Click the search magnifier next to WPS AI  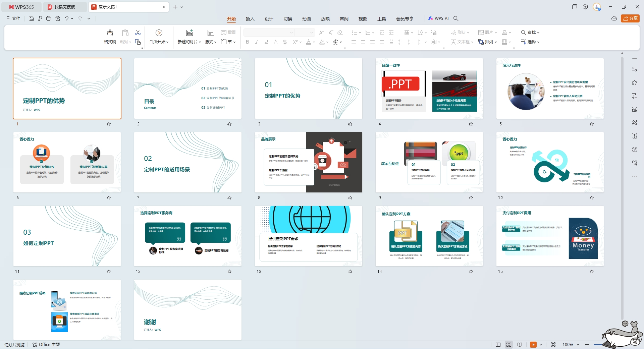(456, 18)
